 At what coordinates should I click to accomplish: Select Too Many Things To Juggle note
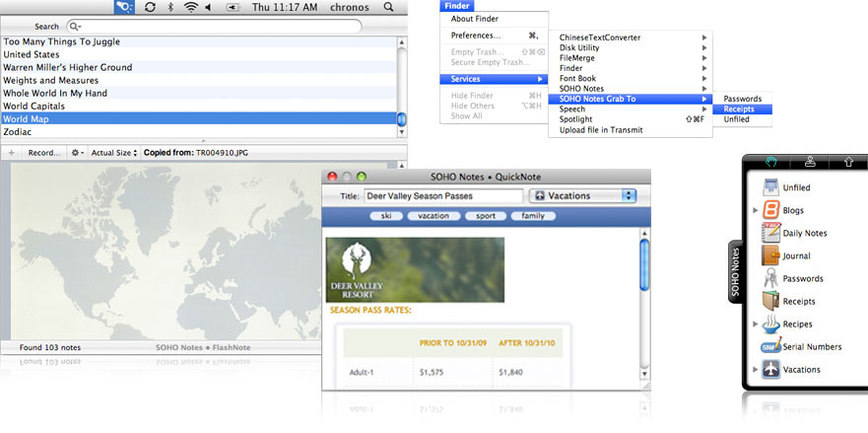click(x=199, y=41)
